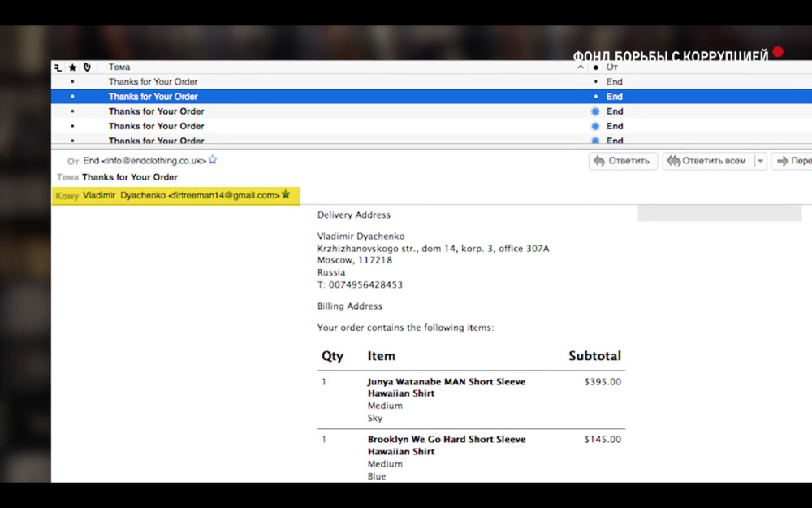Toggle sort direction arrow in Тема column
The height and width of the screenshot is (508, 812).
pos(581,67)
